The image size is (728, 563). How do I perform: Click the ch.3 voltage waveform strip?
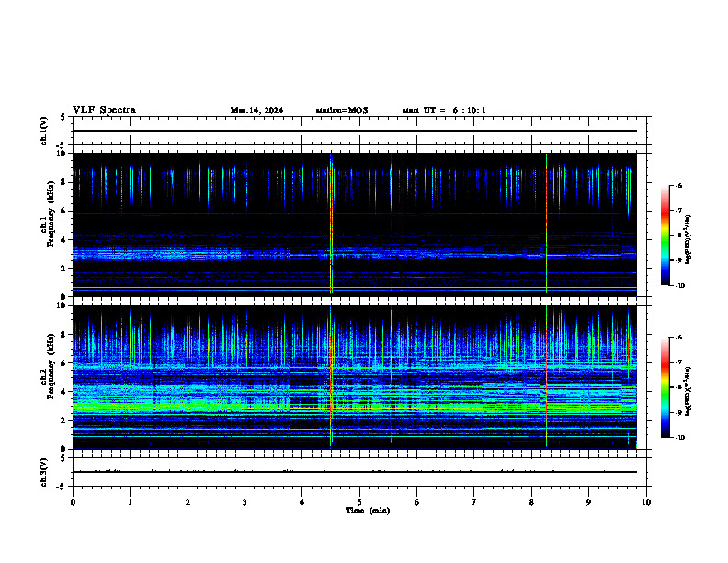359,472
